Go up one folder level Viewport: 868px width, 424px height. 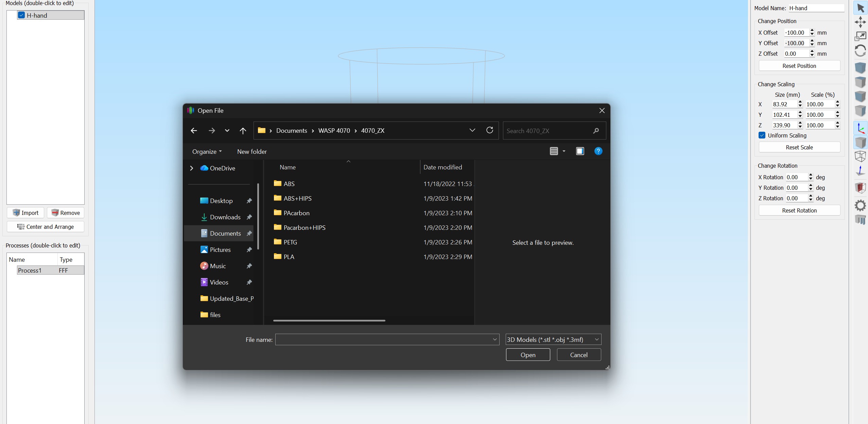click(243, 131)
